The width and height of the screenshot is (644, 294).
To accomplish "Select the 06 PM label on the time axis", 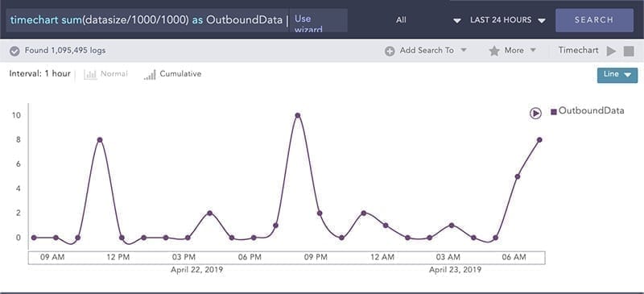I will [x=250, y=258].
